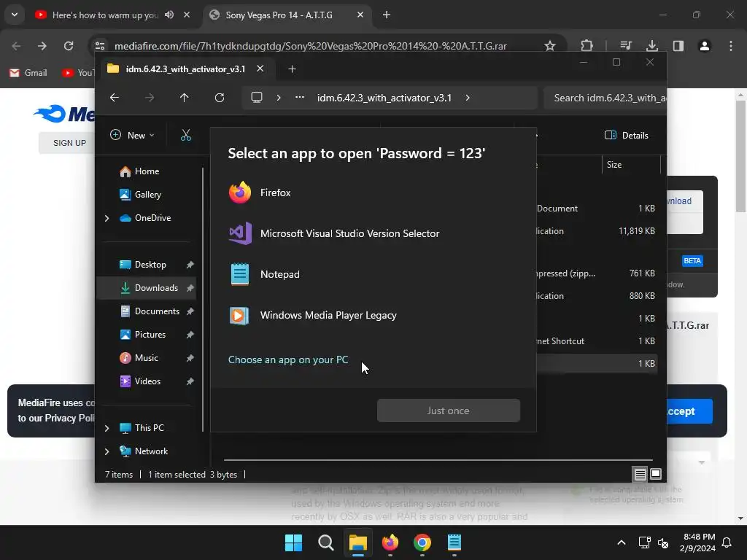Click the pin icon beside Videos
Image resolution: width=747 pixels, height=560 pixels.
click(190, 381)
